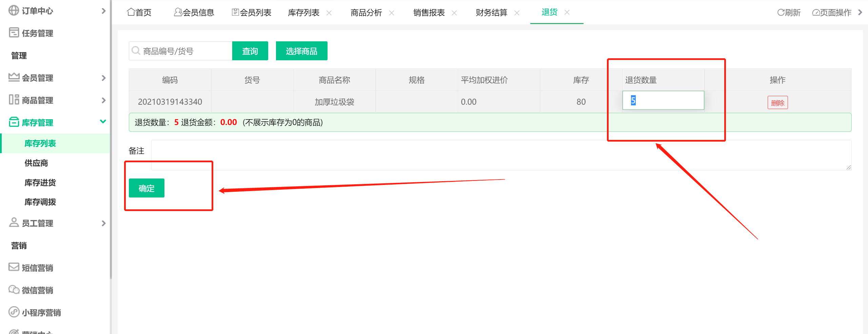The width and height of the screenshot is (868, 334).
Task: Select the 小程序营销 sidebar icon
Action: (14, 312)
